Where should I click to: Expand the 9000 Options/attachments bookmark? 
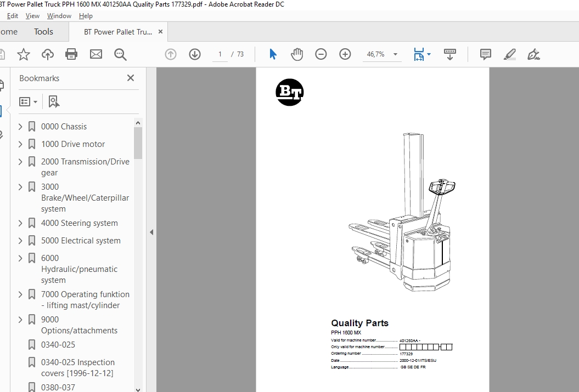click(20, 320)
